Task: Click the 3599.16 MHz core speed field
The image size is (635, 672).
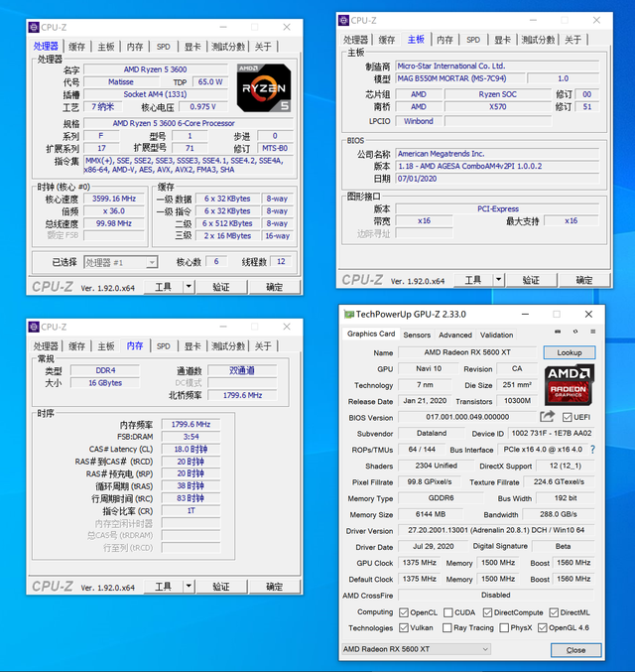Action: coord(114,199)
